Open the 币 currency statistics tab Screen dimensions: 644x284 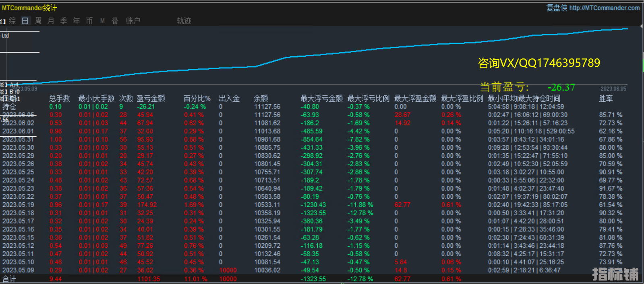pos(89,21)
